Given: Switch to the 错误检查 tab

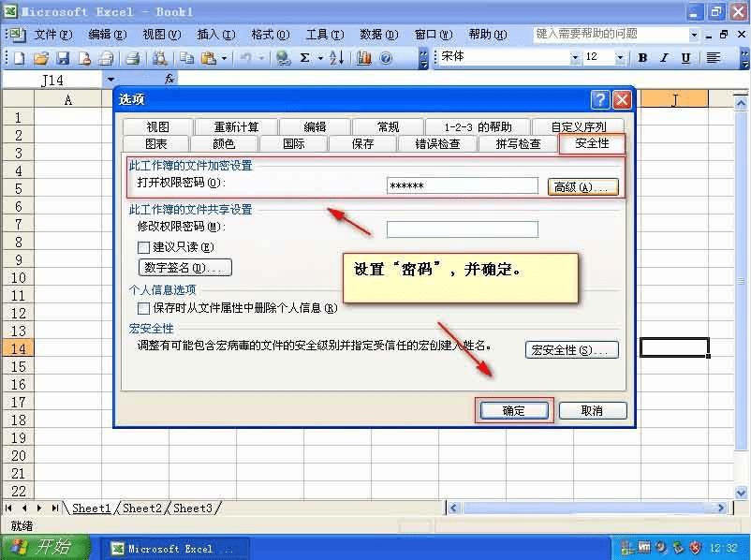Looking at the screenshot, I should coord(437,143).
